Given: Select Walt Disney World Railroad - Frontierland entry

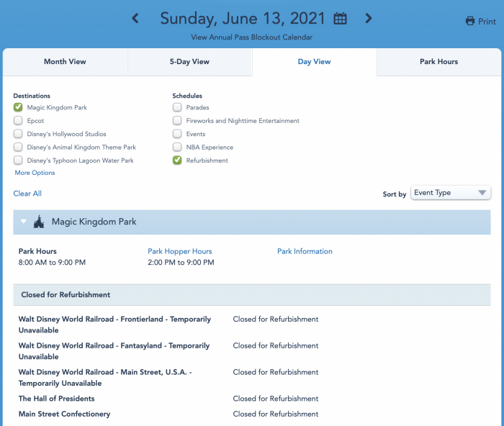Looking at the screenshot, I should [x=114, y=325].
